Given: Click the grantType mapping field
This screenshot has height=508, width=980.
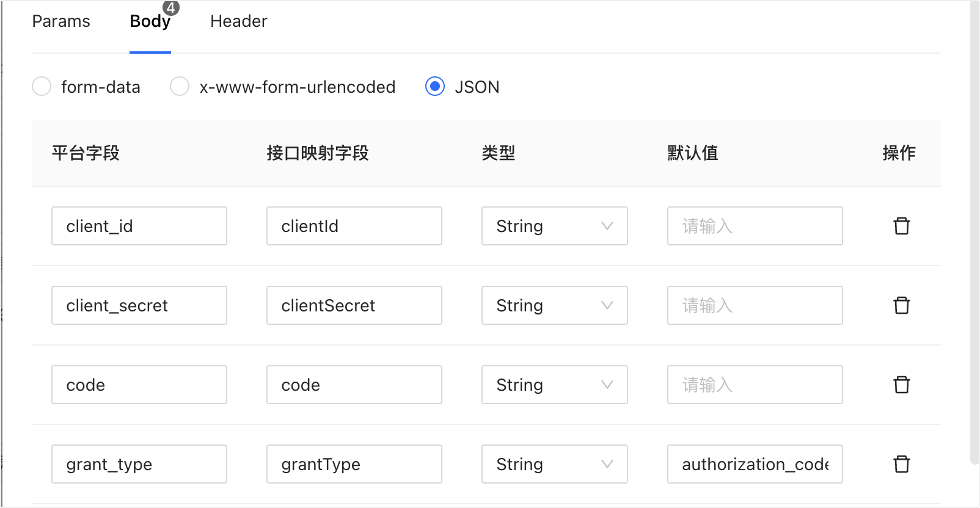Looking at the screenshot, I should [354, 464].
